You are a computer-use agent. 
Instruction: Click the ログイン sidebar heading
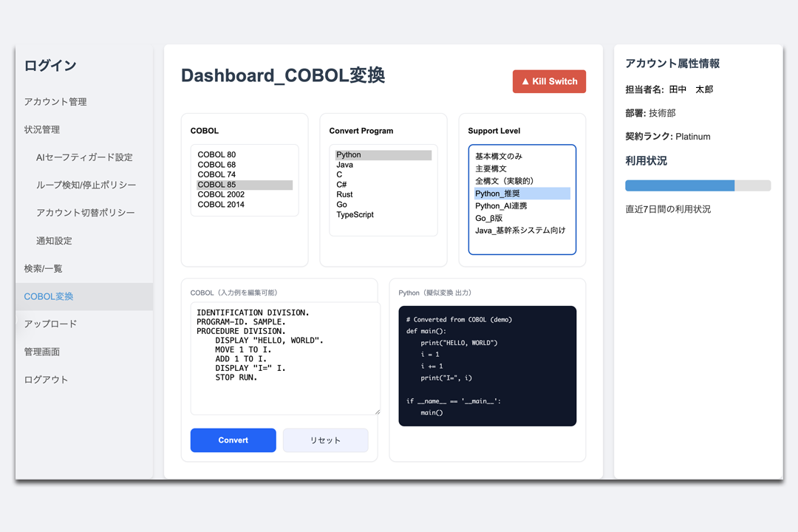(x=50, y=65)
